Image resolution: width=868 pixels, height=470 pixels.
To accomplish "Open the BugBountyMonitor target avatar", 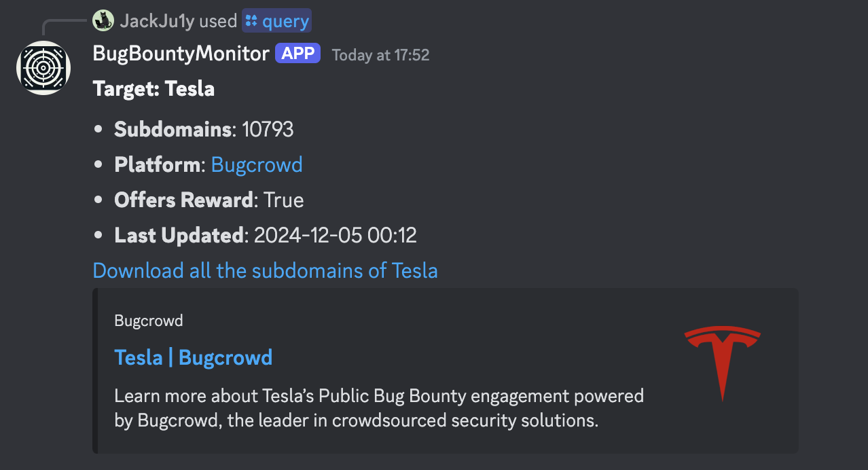I will pos(43,68).
